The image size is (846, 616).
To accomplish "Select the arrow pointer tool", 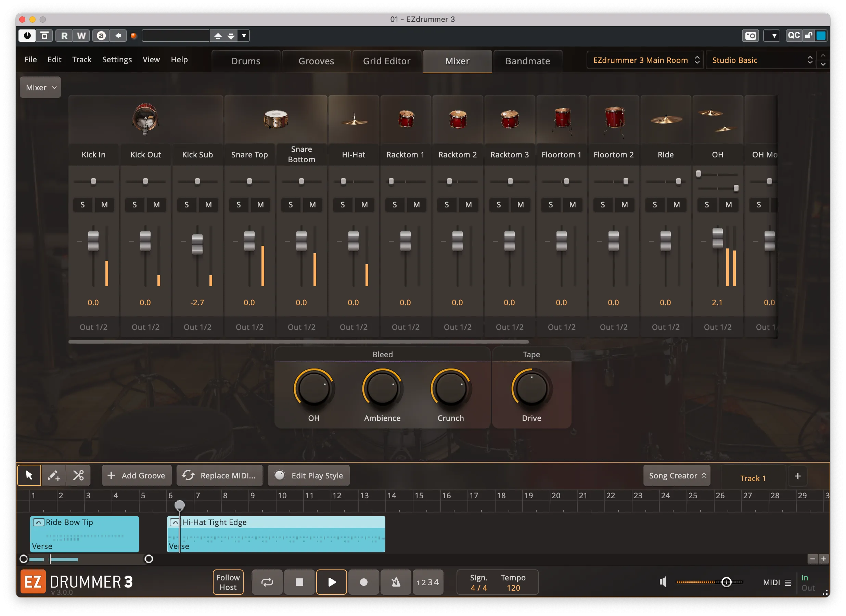I will 29,475.
